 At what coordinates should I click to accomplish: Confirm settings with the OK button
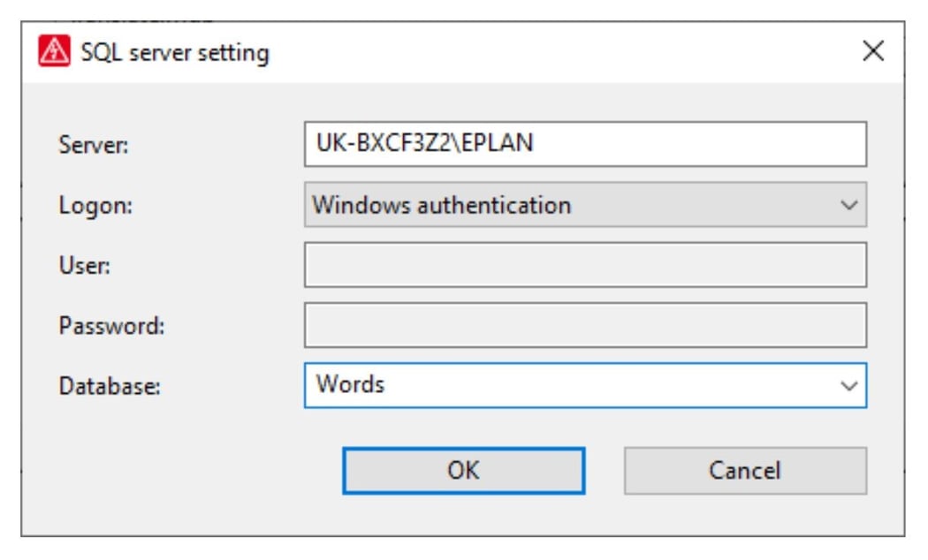pyautogui.click(x=463, y=471)
